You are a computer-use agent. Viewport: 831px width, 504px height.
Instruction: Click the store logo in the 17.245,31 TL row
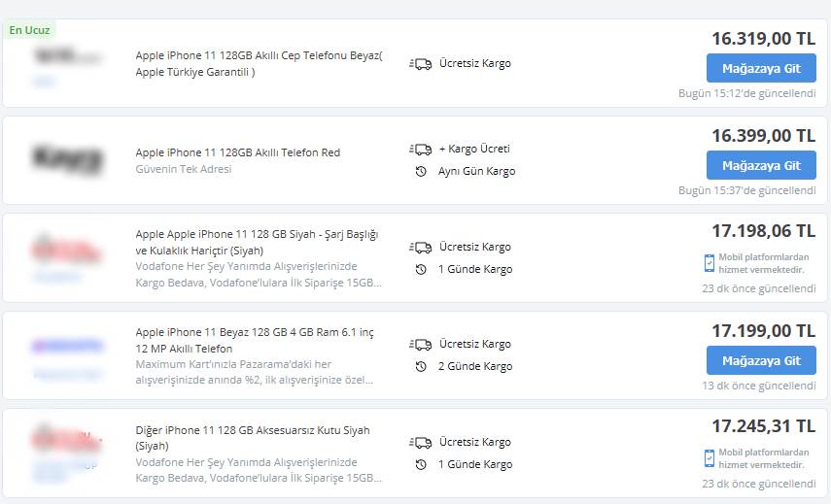66,439
